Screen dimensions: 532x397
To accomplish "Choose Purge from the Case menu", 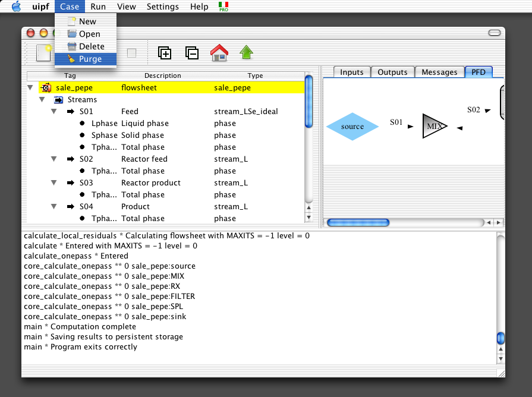I will [x=90, y=59].
